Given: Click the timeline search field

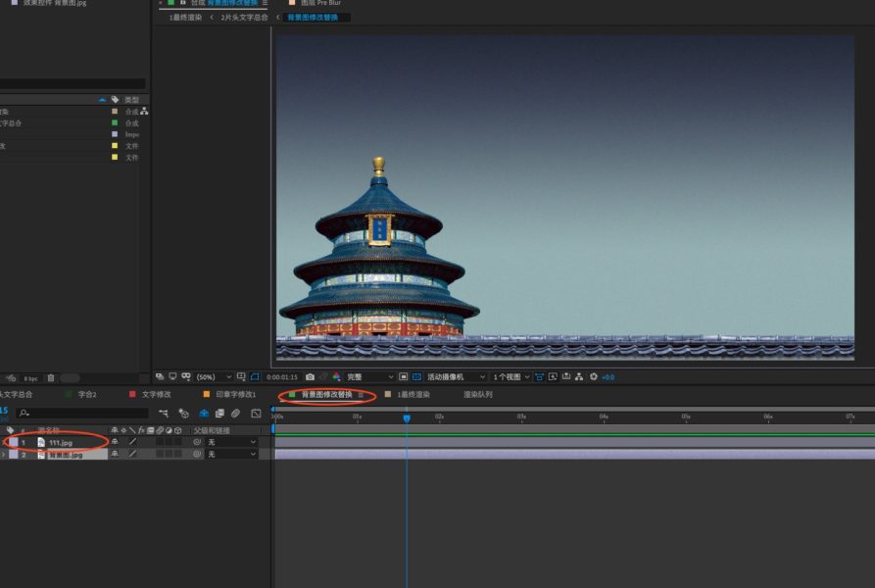Looking at the screenshot, I should coord(82,413).
